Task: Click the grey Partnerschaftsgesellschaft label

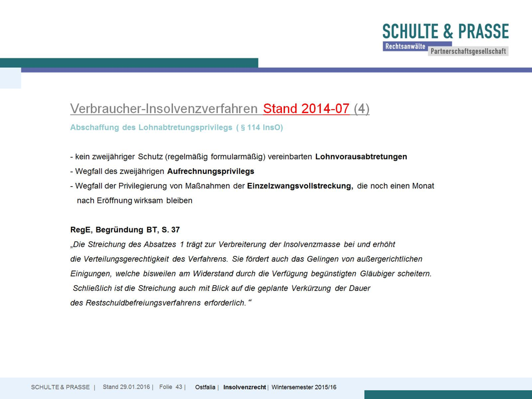Action: click(468, 51)
